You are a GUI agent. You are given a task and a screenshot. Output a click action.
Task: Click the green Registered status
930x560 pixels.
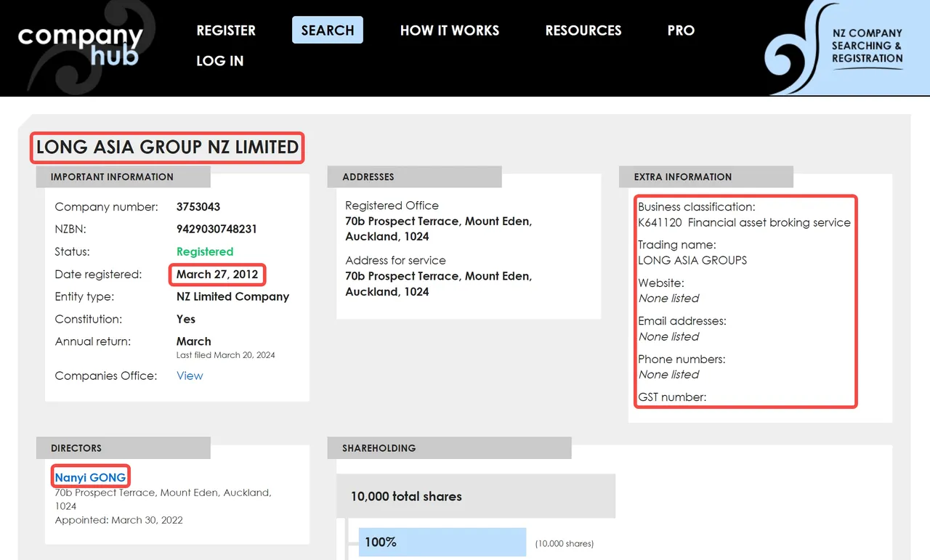tap(205, 251)
